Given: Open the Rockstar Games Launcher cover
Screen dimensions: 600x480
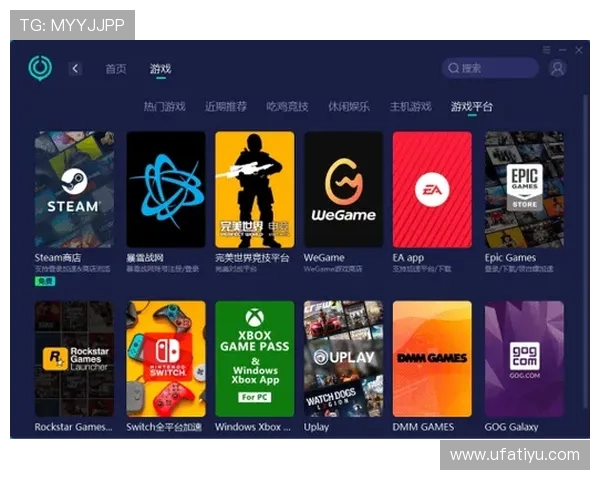Looking at the screenshot, I should coord(74,359).
